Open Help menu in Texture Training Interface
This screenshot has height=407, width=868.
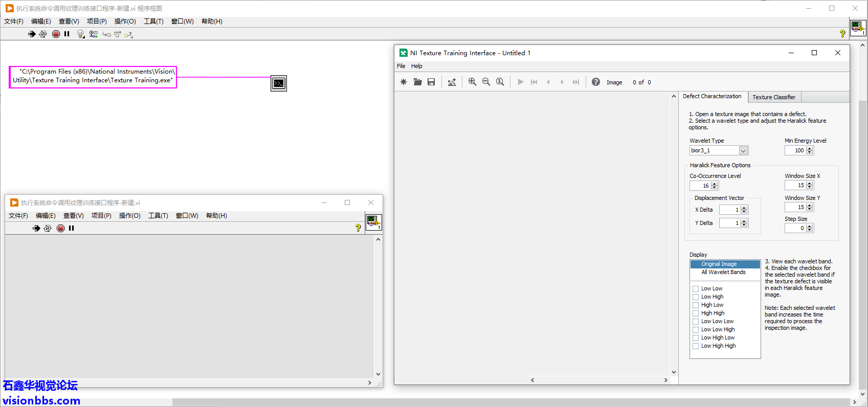click(x=417, y=66)
